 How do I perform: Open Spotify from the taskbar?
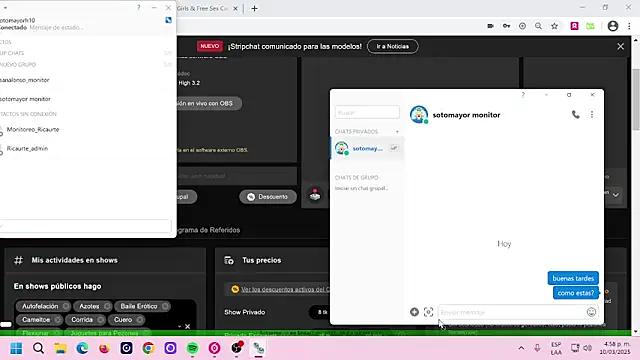[x=192, y=348]
